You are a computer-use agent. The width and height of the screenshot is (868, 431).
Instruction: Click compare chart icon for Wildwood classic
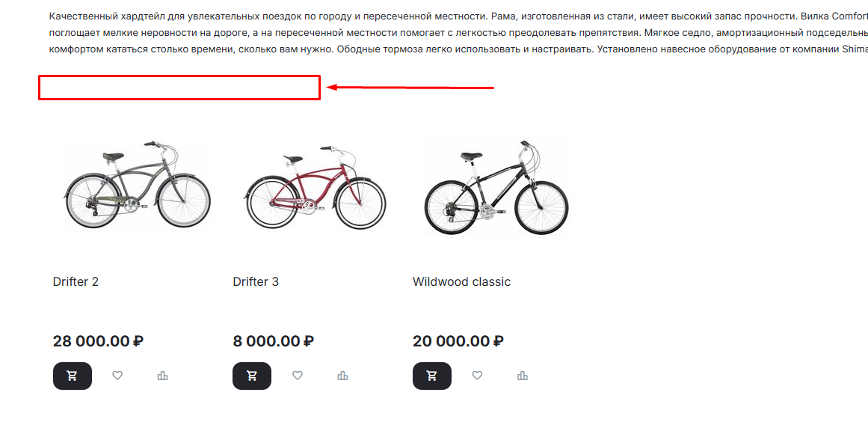point(523,376)
